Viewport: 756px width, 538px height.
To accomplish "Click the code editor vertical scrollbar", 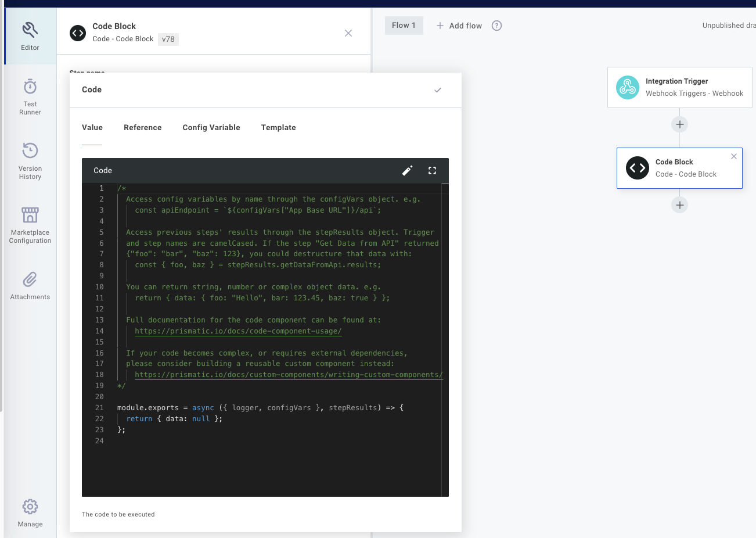I will (x=445, y=340).
